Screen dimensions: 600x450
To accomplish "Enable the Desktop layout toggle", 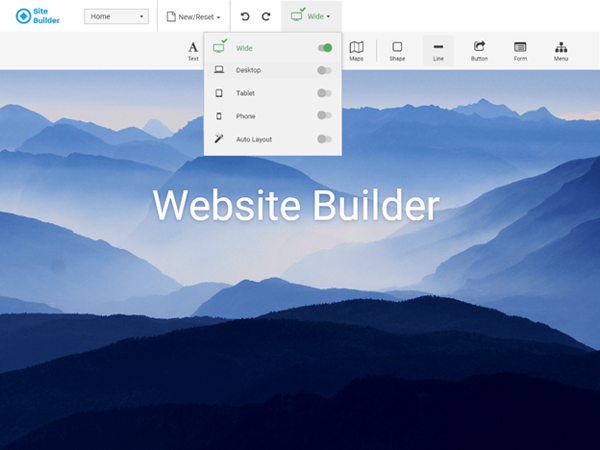I will pyautogui.click(x=324, y=70).
